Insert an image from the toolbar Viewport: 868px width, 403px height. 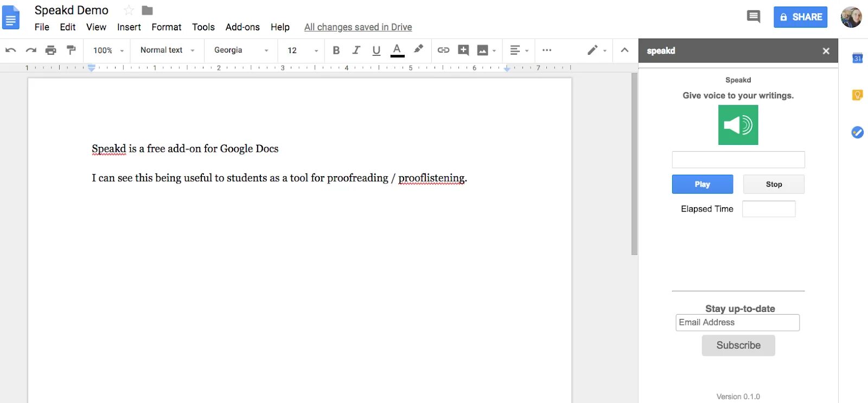[x=487, y=50]
